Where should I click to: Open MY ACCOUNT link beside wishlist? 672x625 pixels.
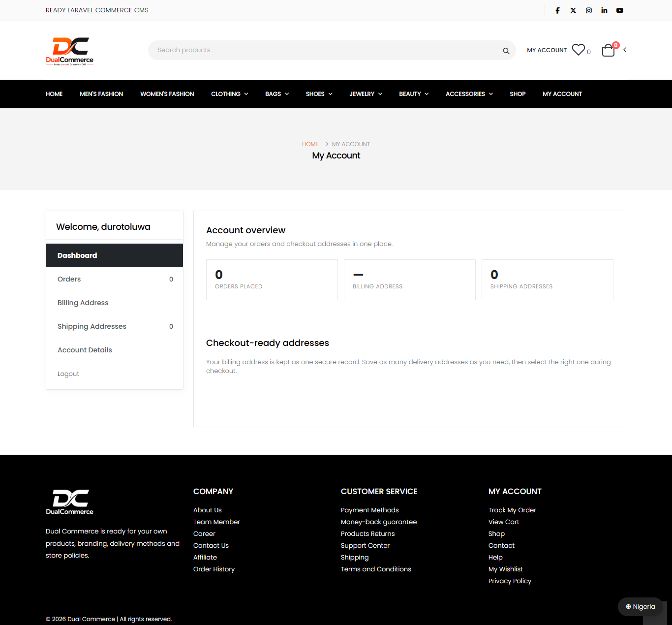tap(547, 50)
